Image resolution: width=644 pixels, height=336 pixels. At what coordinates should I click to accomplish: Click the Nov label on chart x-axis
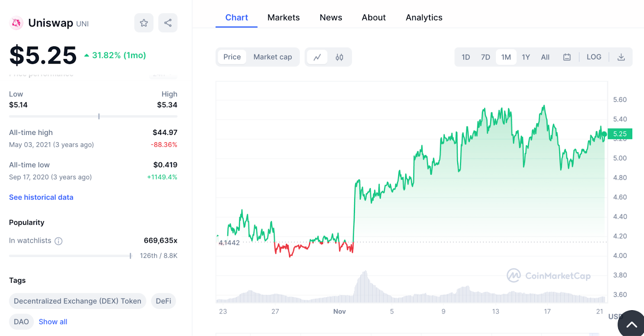339,311
